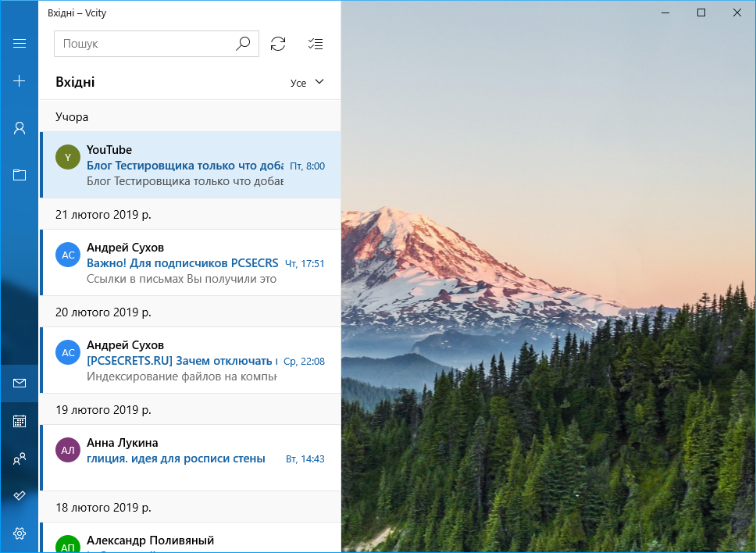Switch to Calendar app icon
Screen dimensions: 756x553
click(x=20, y=421)
